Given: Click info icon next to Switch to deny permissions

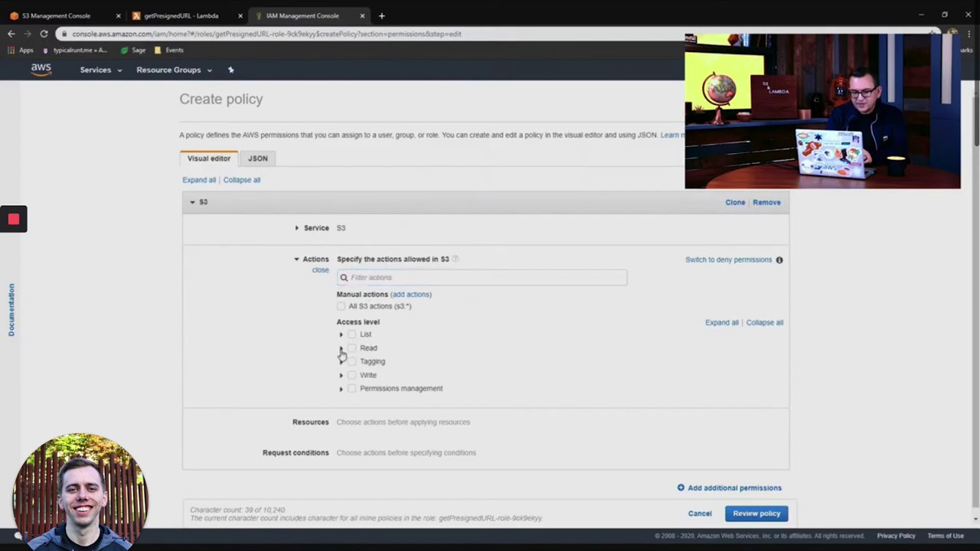Looking at the screenshot, I should pyautogui.click(x=779, y=259).
